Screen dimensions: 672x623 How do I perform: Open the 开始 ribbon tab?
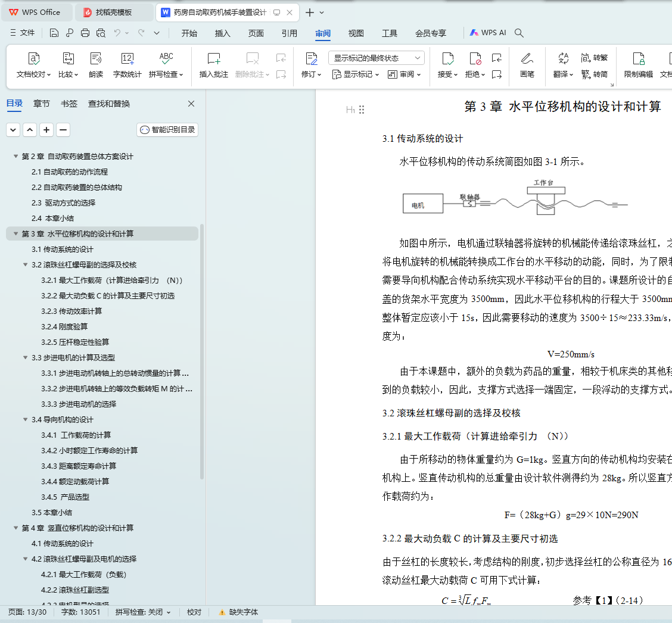click(x=189, y=33)
